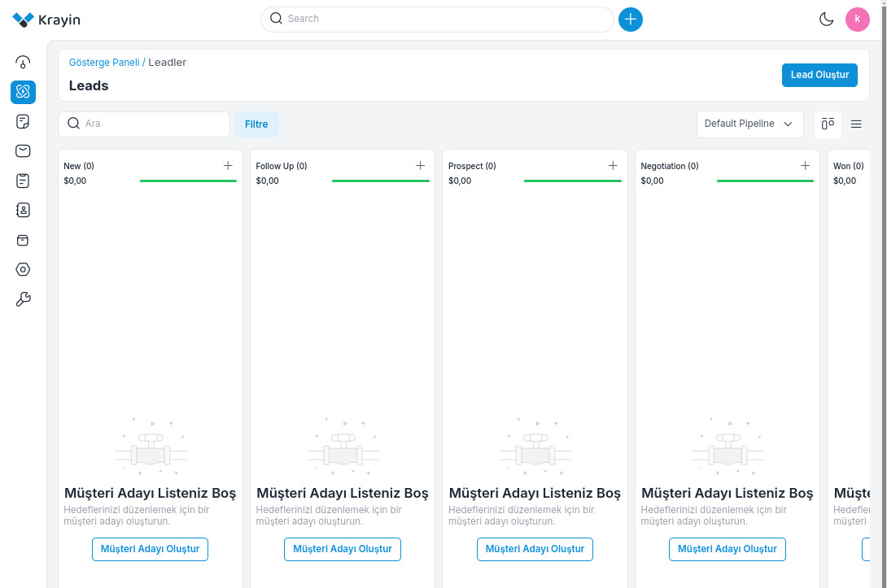Open the Activities clipboard icon in sidebar

coord(23,181)
